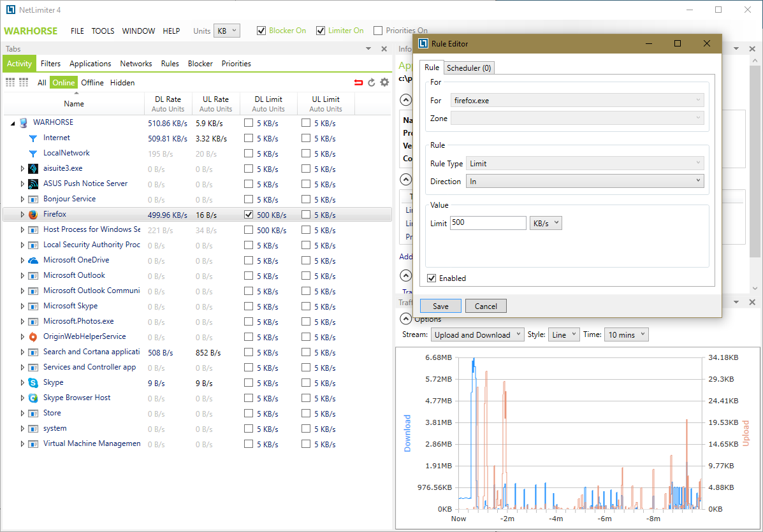
Task: Click the Skype Browser Host icon
Action: [33, 398]
